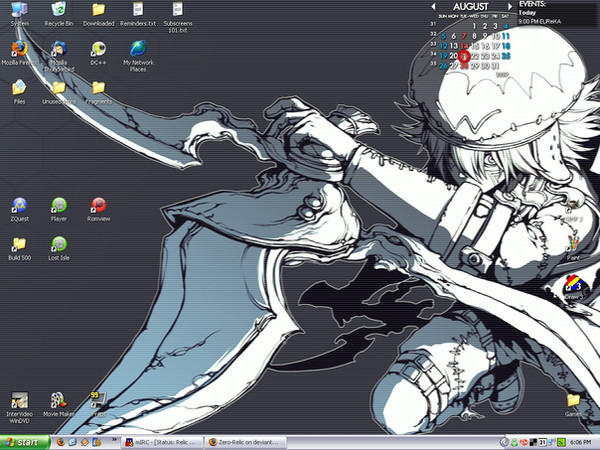Switch to Zero-Relic on deviantART taskbar window
The width and height of the screenshot is (600, 450).
click(x=246, y=441)
